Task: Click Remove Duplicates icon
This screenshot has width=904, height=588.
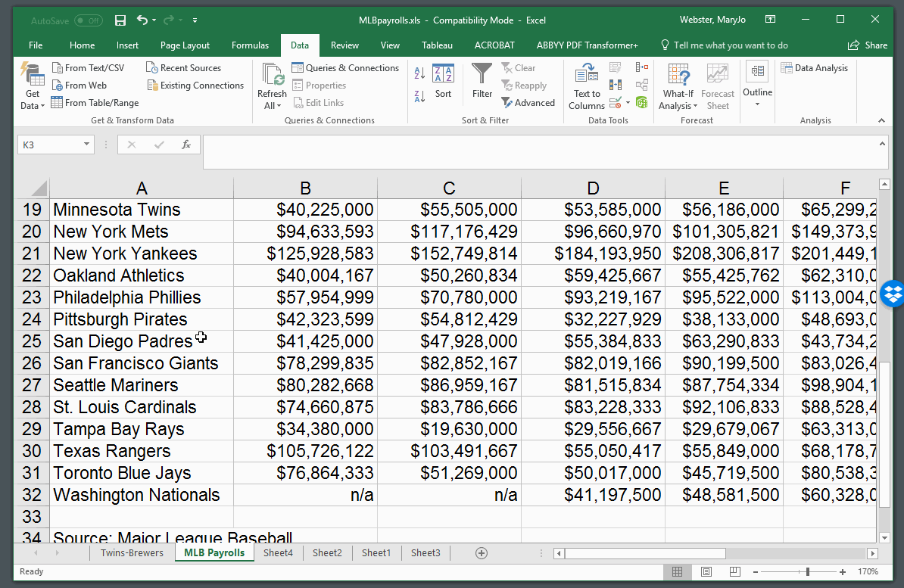Action: tap(616, 86)
